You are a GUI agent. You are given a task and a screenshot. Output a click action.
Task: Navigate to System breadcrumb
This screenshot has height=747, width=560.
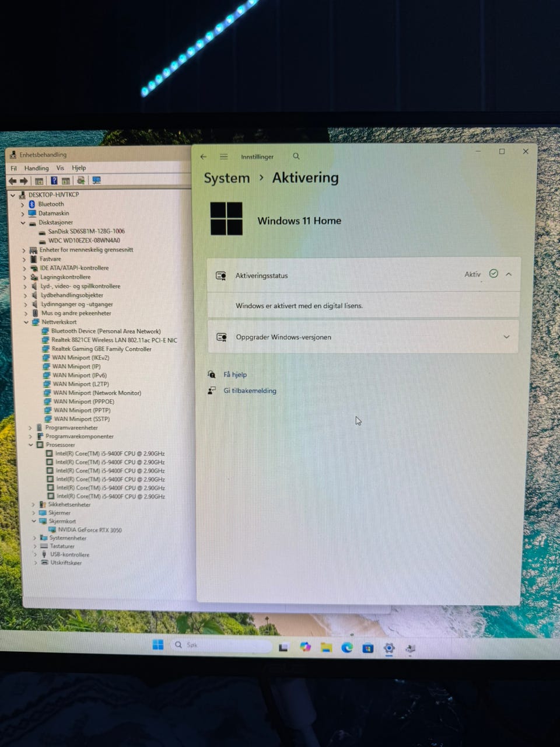226,178
